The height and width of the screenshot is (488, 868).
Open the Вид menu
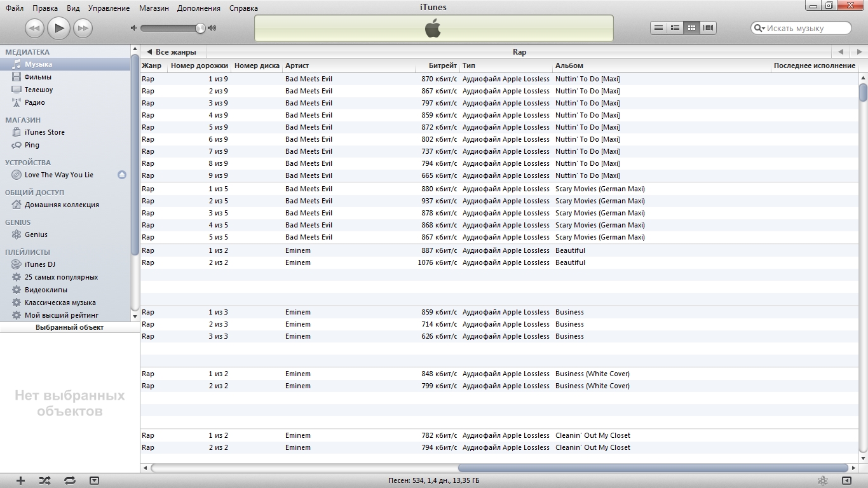73,8
